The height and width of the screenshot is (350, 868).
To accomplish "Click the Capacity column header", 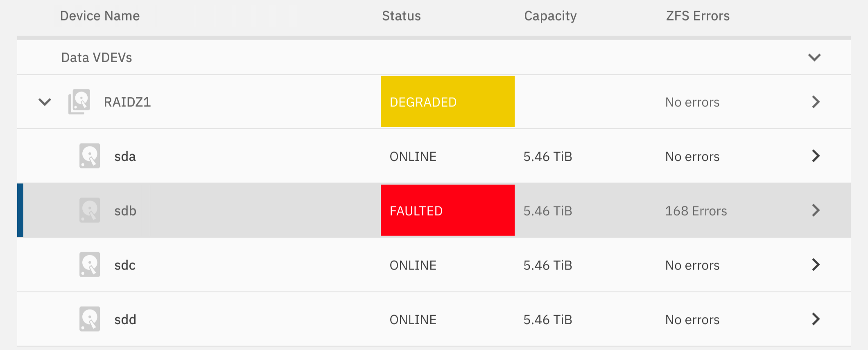I will click(550, 16).
